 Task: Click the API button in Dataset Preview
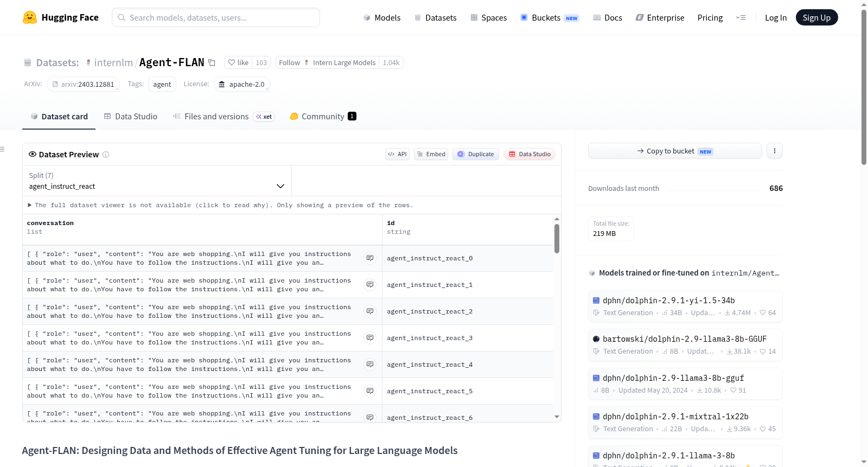[x=397, y=154]
